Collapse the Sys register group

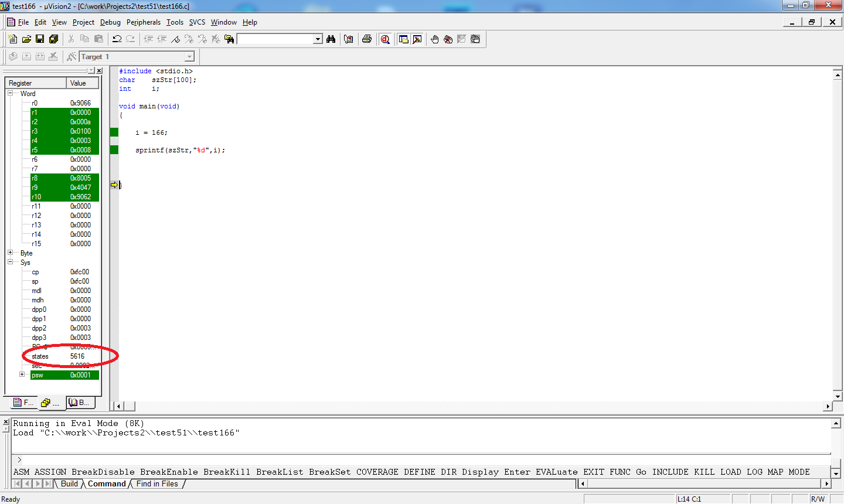[x=10, y=262]
